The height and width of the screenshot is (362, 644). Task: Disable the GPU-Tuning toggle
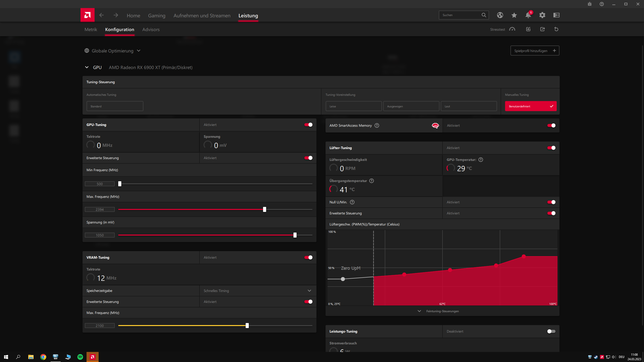308,125
